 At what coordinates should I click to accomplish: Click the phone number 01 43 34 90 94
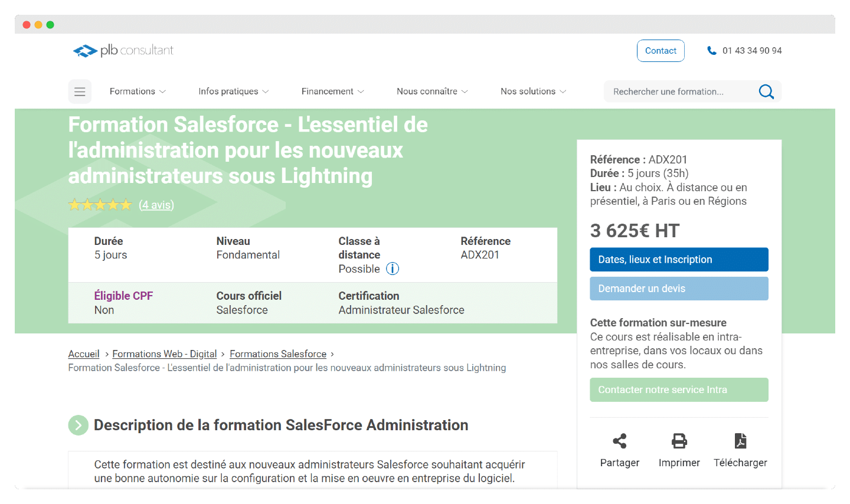752,51
